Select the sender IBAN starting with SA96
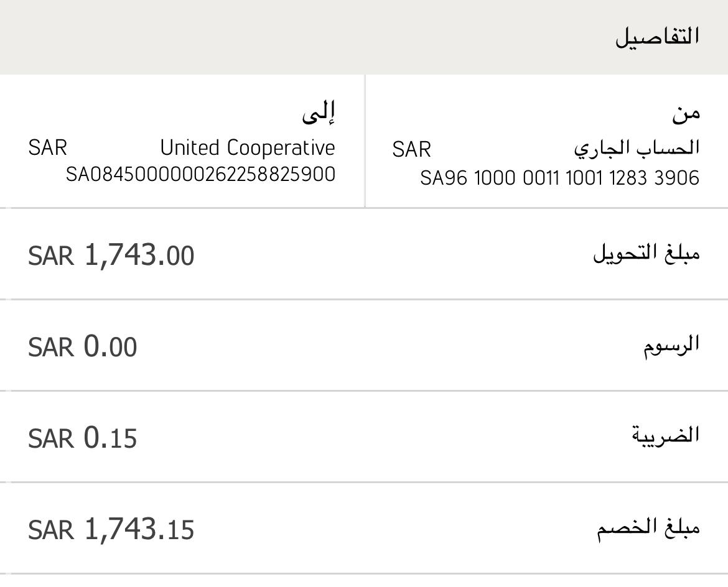 [x=559, y=178]
